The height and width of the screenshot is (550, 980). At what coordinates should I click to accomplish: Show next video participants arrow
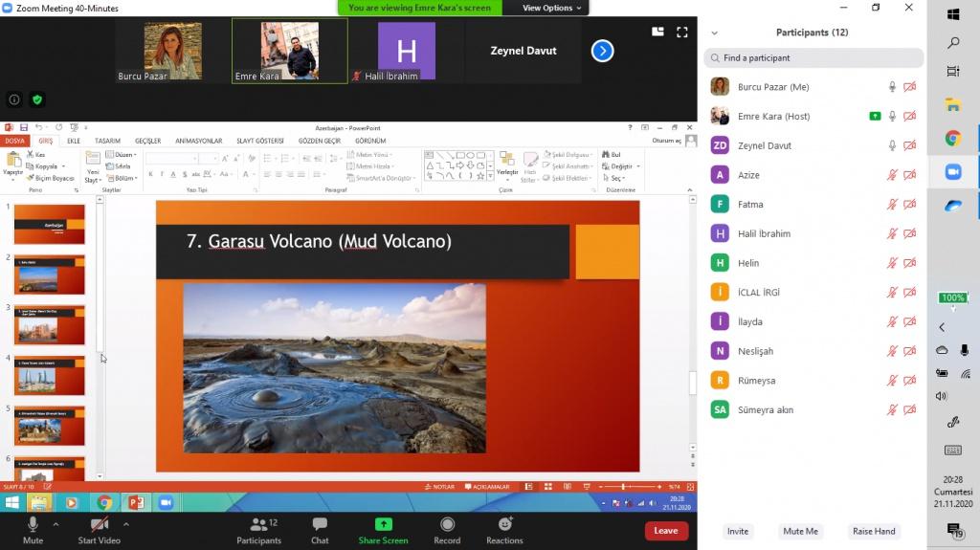coord(602,51)
